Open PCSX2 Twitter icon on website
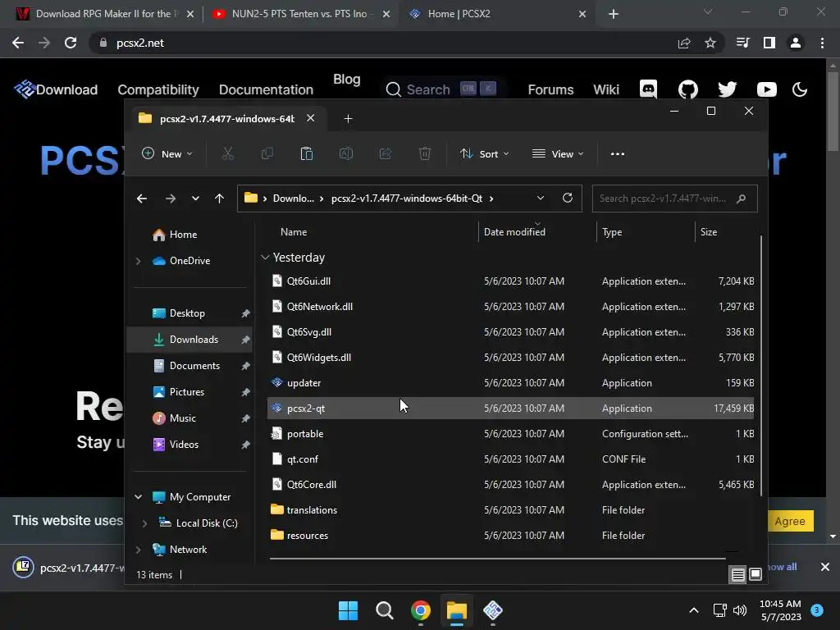Screen dimensions: 840x630 pos(727,89)
